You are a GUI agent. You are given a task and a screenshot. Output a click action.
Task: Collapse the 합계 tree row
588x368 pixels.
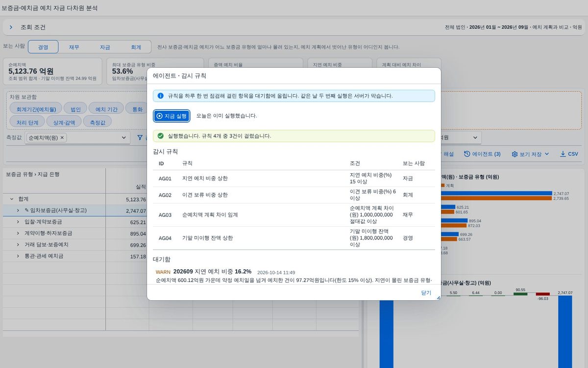pos(11,200)
